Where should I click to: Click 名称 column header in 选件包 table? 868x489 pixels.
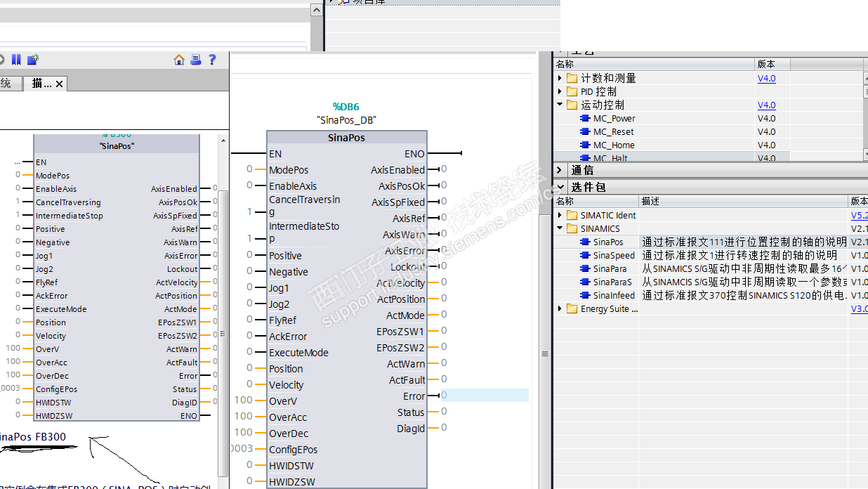pos(596,202)
